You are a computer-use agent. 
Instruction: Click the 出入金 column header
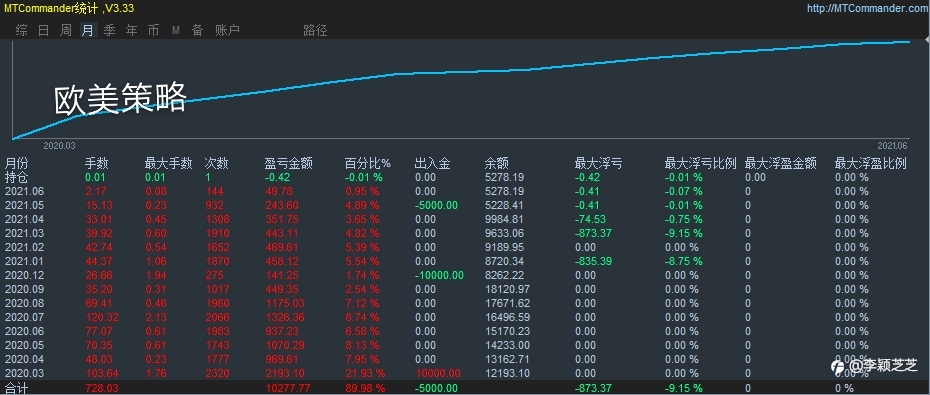point(432,163)
